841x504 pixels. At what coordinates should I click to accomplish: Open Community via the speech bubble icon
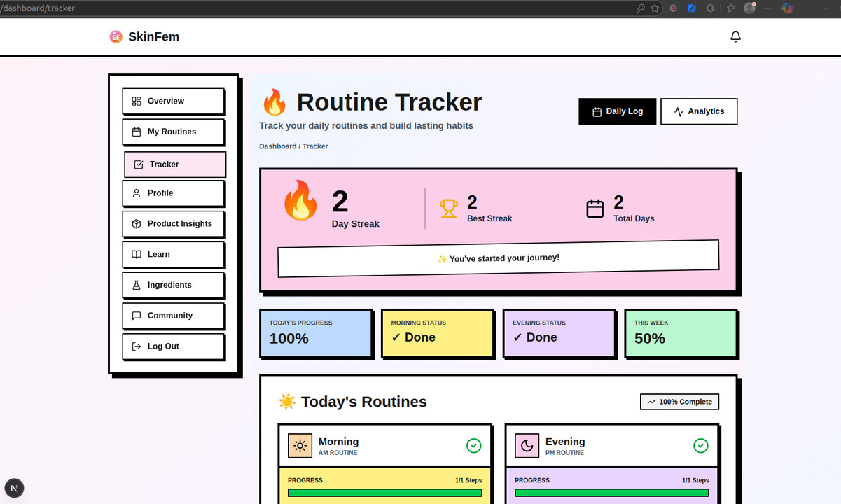click(x=137, y=316)
